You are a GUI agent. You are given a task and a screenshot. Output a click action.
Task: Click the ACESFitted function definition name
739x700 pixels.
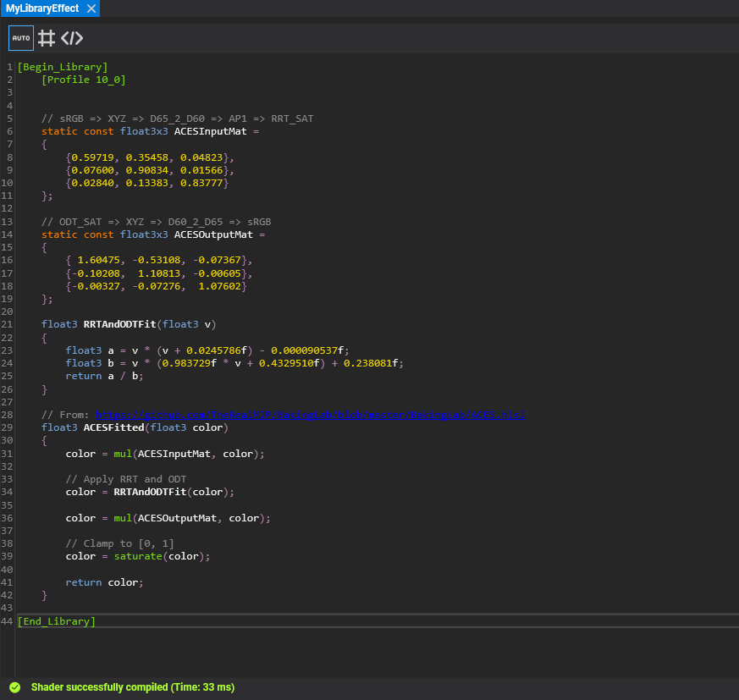coord(114,427)
